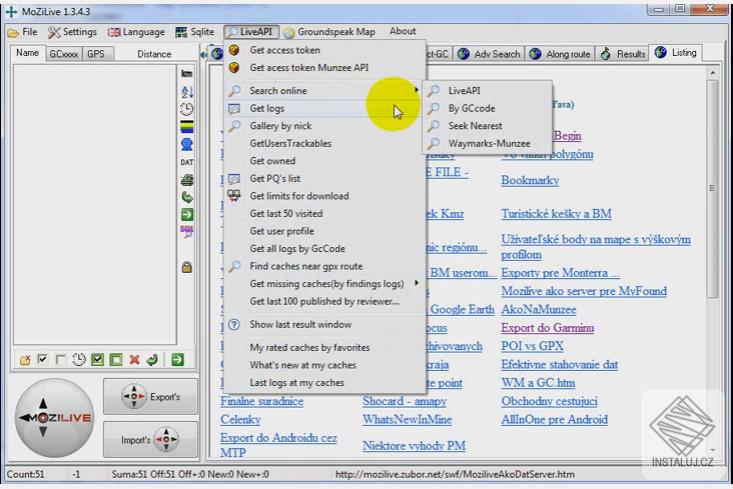
Task: Open the POI vs GPX link
Action: click(x=532, y=346)
